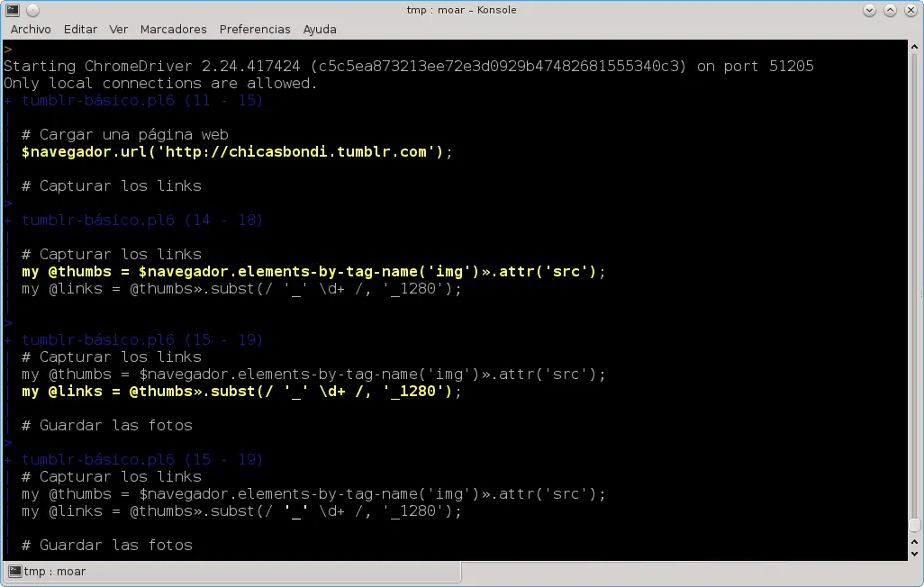The image size is (924, 587).
Task: Click the pin-on-all-desktops round button
Action: (x=33, y=10)
